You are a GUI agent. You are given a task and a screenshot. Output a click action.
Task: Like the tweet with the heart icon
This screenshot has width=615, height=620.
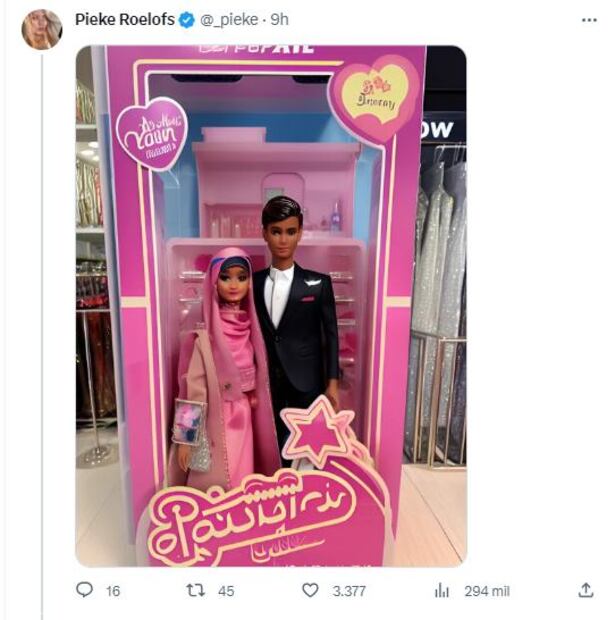310,590
